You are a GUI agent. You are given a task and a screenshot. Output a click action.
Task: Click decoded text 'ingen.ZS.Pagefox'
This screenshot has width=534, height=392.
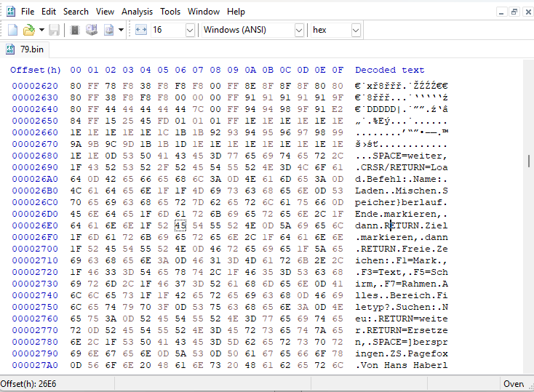401,353
